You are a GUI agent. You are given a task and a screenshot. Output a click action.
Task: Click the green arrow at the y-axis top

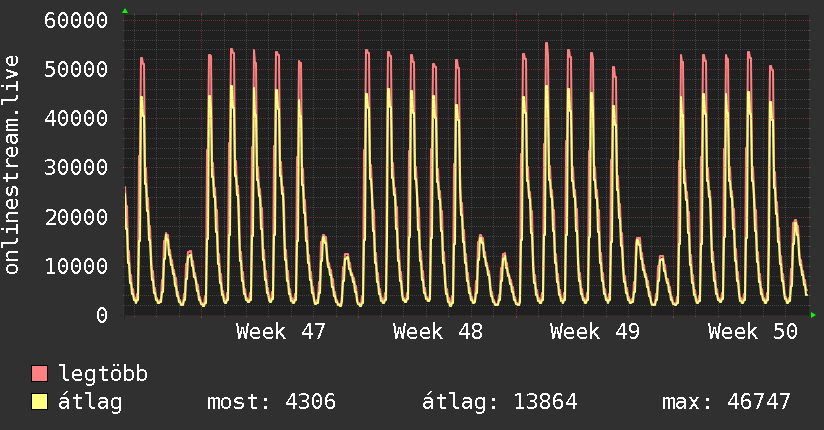tap(125, 11)
